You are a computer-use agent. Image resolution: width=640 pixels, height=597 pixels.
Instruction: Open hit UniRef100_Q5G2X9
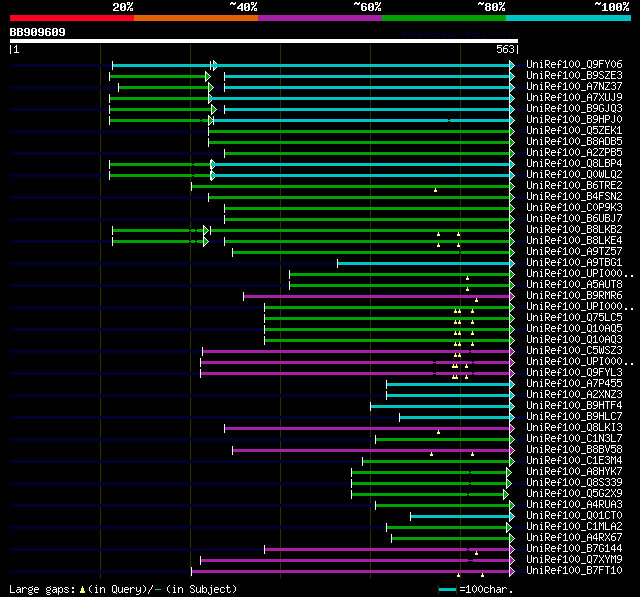[x=574, y=494]
